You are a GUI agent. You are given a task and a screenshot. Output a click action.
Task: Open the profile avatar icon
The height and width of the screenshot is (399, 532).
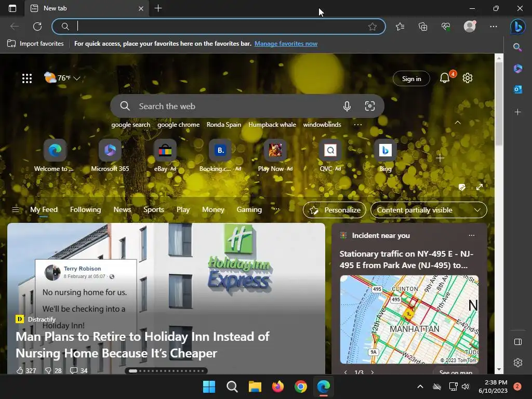[x=470, y=26]
